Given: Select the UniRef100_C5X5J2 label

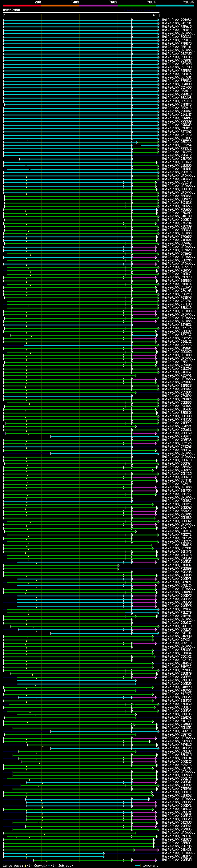Looking at the screenshot, I should 177,91.
